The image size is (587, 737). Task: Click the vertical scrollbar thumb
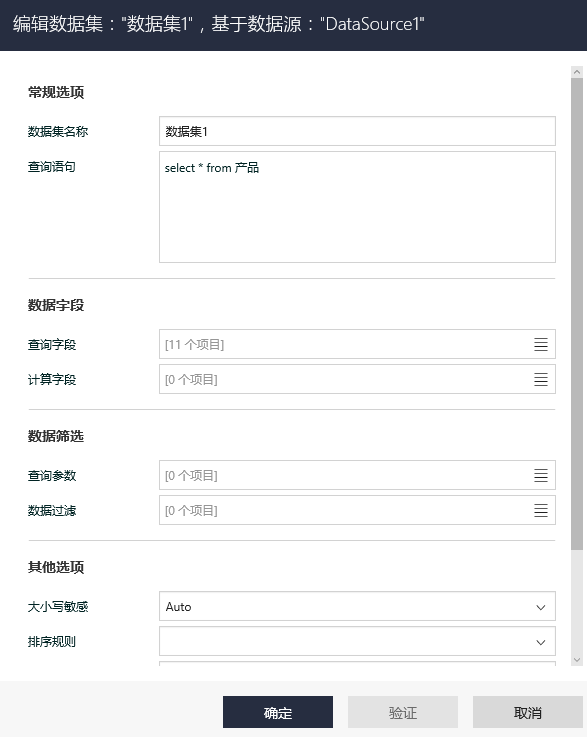click(577, 314)
